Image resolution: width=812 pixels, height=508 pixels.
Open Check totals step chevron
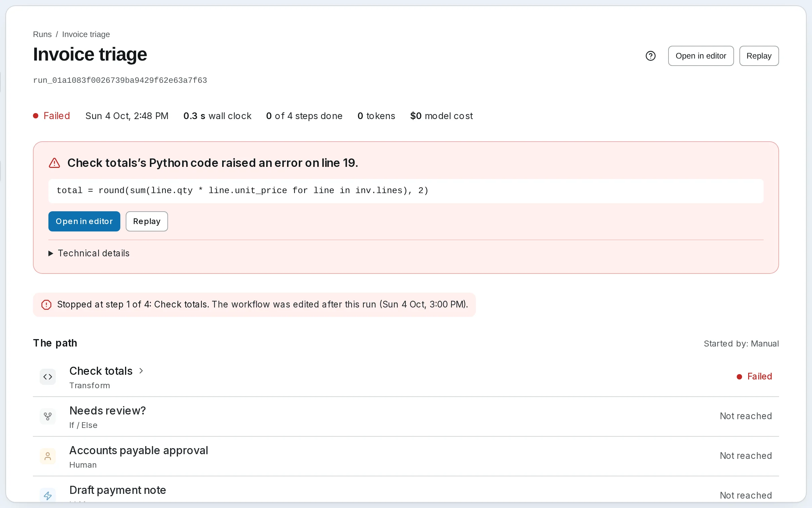141,371
